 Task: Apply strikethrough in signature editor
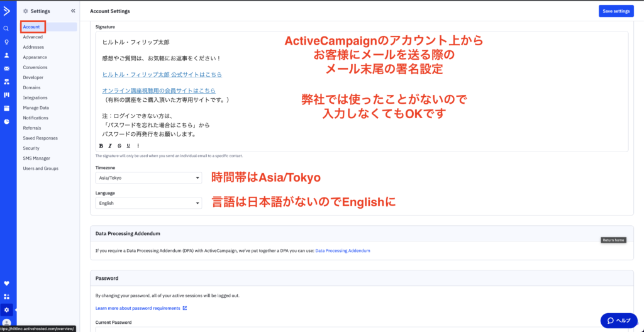[119, 145]
